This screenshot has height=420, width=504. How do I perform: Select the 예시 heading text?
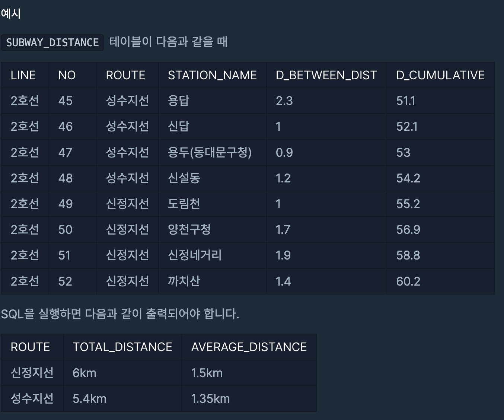tap(11, 14)
